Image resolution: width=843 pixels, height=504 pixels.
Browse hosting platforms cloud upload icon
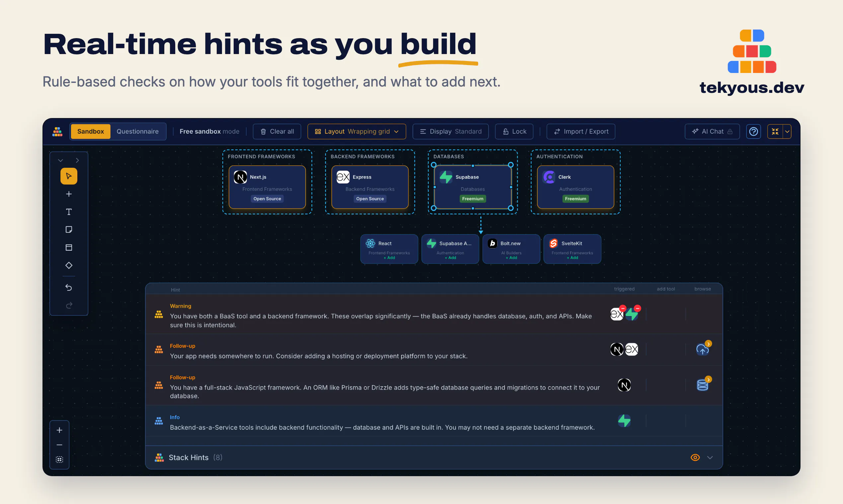pyautogui.click(x=702, y=349)
